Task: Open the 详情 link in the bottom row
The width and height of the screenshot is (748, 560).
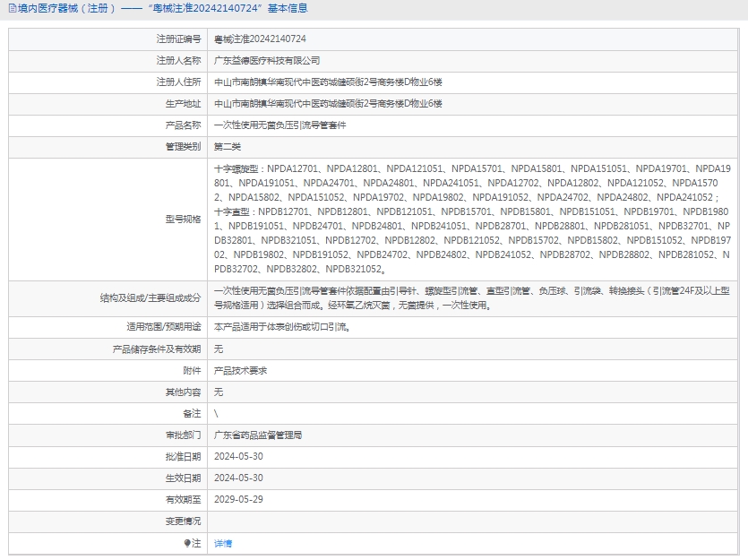Action: point(223,543)
